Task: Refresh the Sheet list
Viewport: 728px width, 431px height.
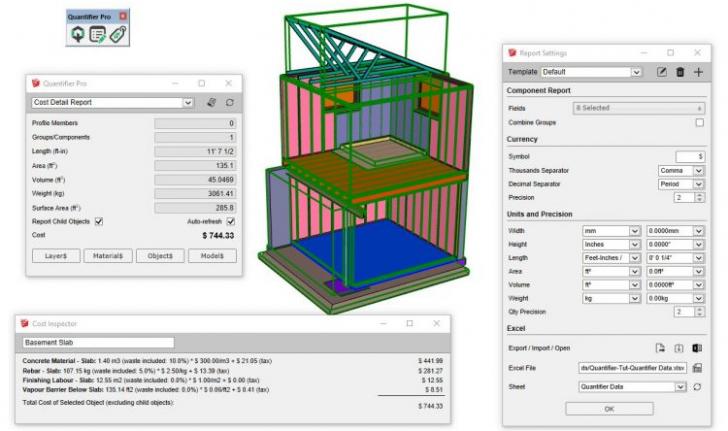Action: 697,387
